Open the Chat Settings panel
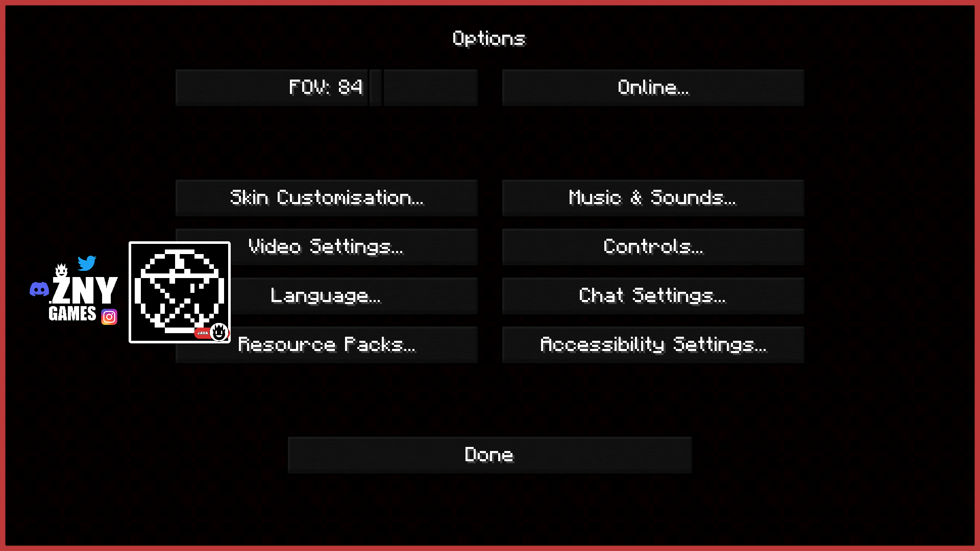The height and width of the screenshot is (551, 980). [x=652, y=295]
